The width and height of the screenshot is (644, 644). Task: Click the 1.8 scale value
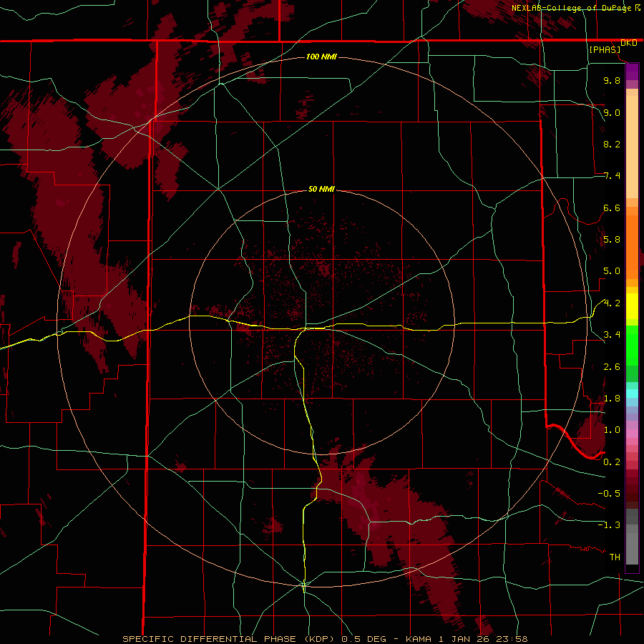click(612, 399)
